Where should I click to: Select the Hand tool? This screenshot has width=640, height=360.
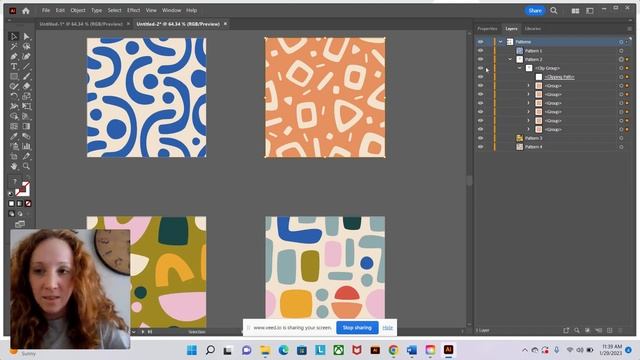pyautogui.click(x=14, y=166)
